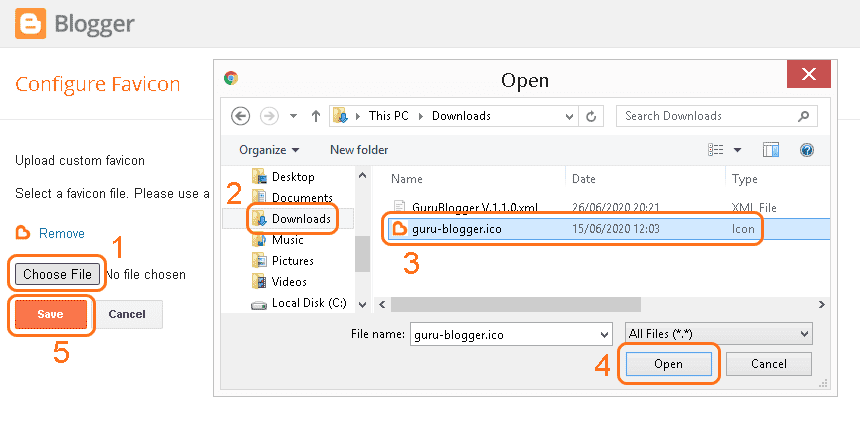This screenshot has height=425, width=860.
Task: Click the Chrome icon in dialog title bar
Action: coord(231,78)
